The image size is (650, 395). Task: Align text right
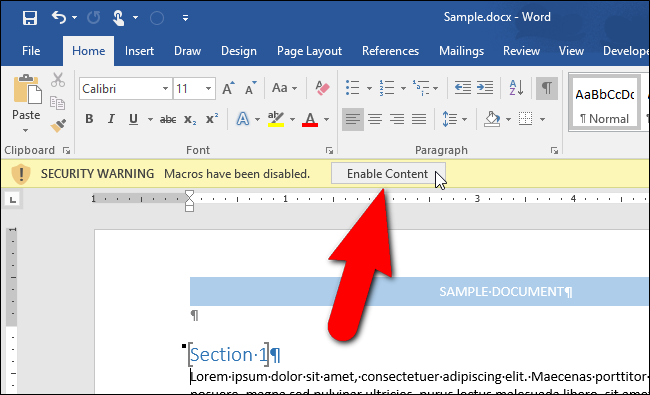click(397, 119)
